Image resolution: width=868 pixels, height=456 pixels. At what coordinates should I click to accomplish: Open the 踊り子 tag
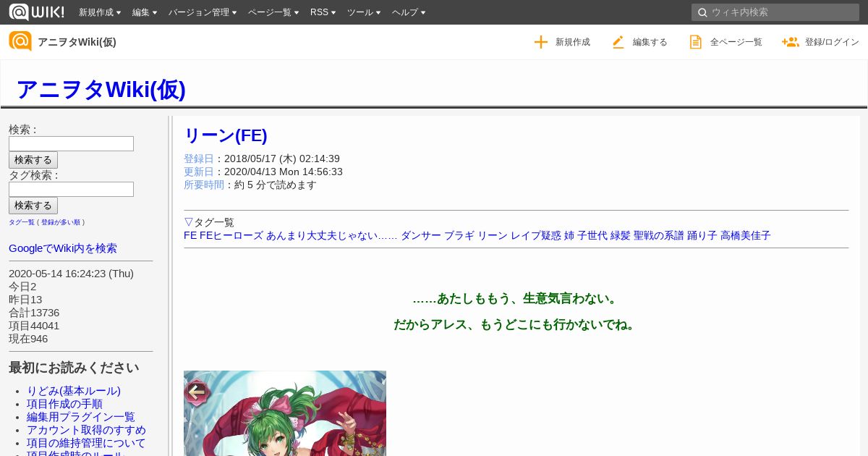702,235
